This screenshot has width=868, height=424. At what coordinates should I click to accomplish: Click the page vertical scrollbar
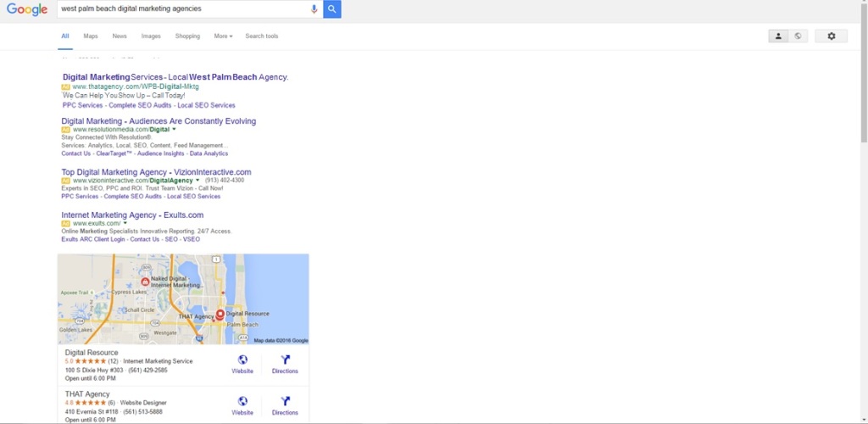pyautogui.click(x=864, y=72)
